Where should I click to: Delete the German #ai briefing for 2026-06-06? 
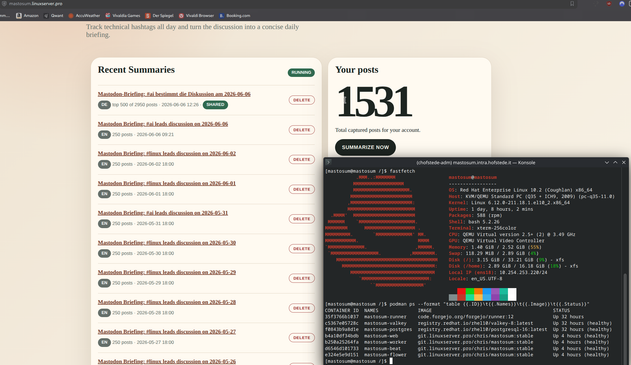coord(302,100)
